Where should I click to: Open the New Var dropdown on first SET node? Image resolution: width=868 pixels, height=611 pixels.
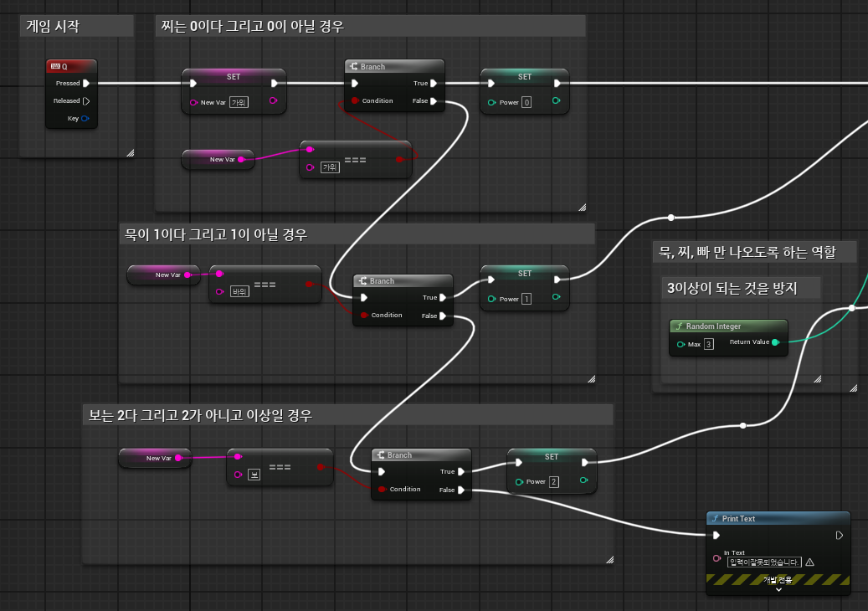(x=239, y=102)
